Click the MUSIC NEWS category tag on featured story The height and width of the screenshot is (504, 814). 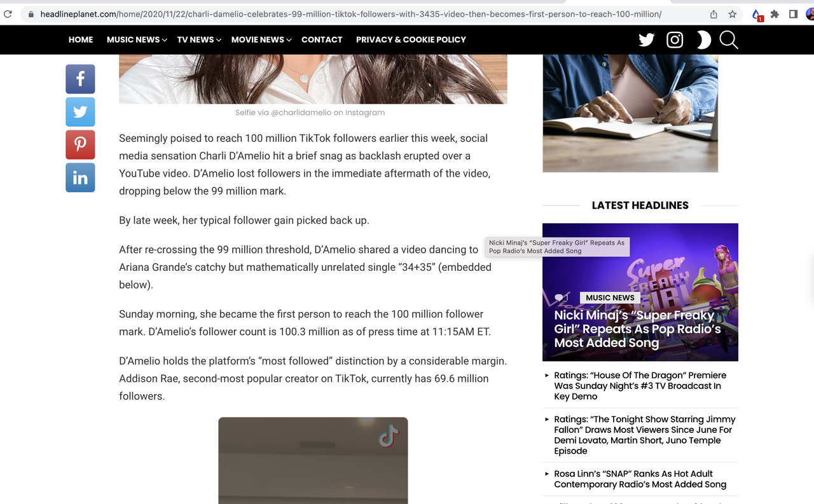[x=610, y=297]
